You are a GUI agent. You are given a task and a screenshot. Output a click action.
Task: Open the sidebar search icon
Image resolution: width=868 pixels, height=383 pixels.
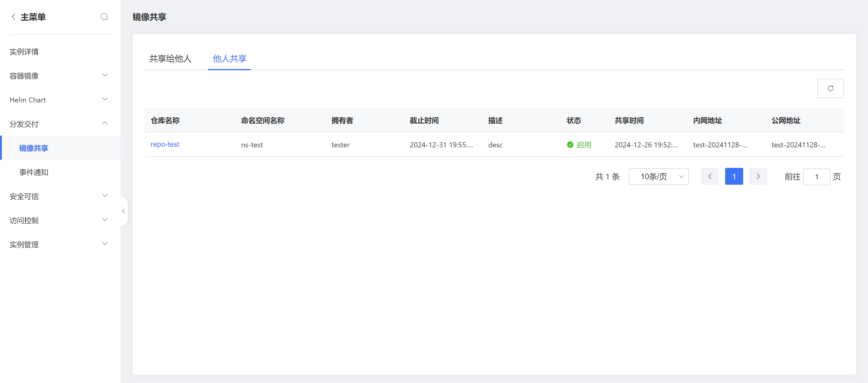(x=104, y=17)
